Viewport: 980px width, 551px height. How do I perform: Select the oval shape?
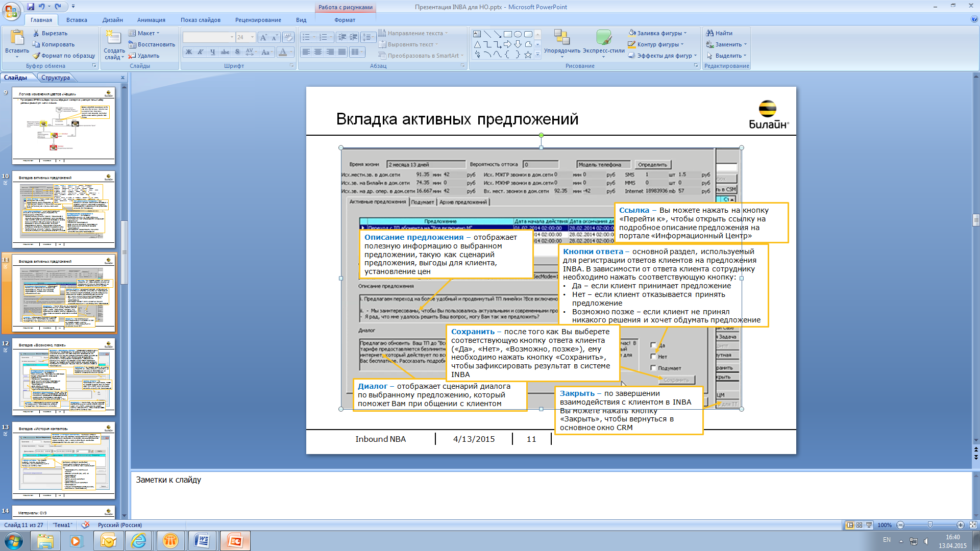pos(518,34)
